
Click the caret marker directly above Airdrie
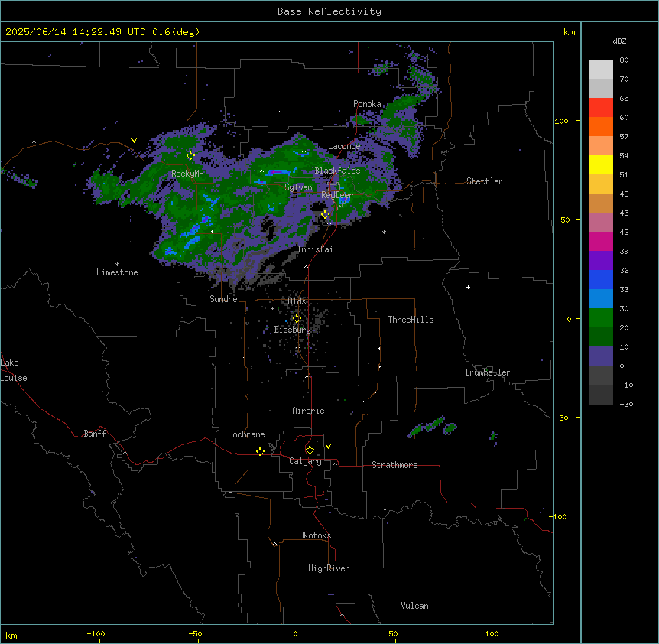click(x=307, y=376)
